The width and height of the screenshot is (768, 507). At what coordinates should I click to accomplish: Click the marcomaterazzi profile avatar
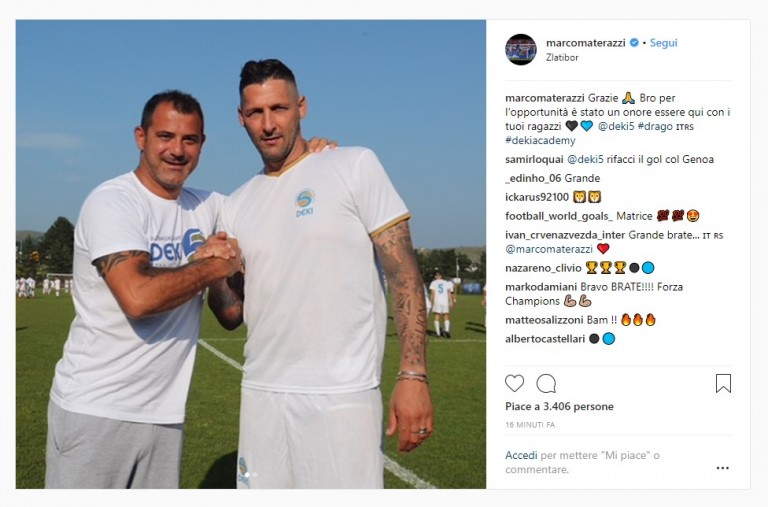[x=521, y=49]
